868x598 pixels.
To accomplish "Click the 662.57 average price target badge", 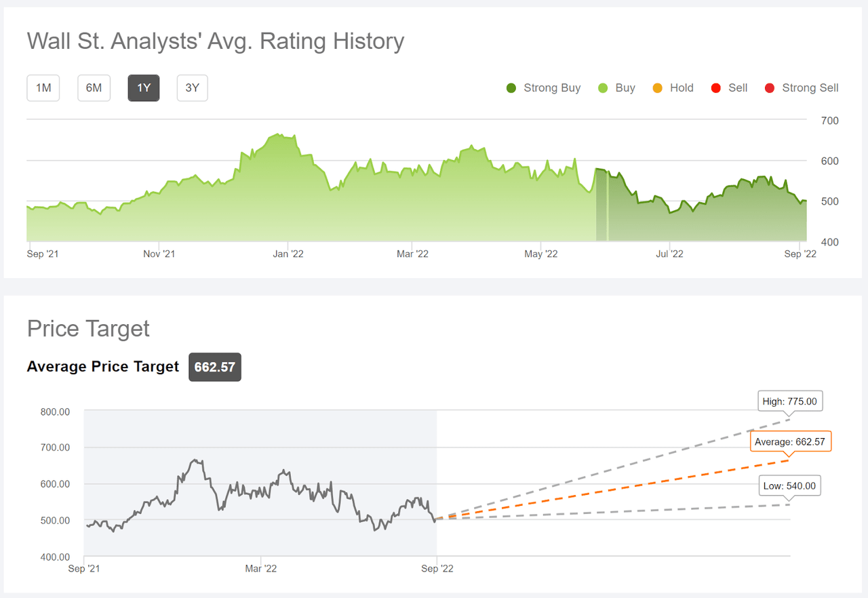I will [x=215, y=367].
